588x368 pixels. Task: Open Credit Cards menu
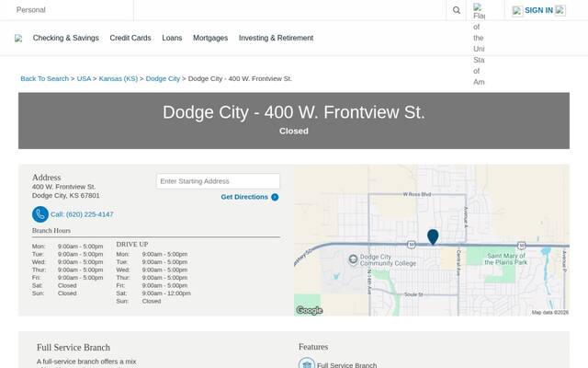tap(130, 38)
